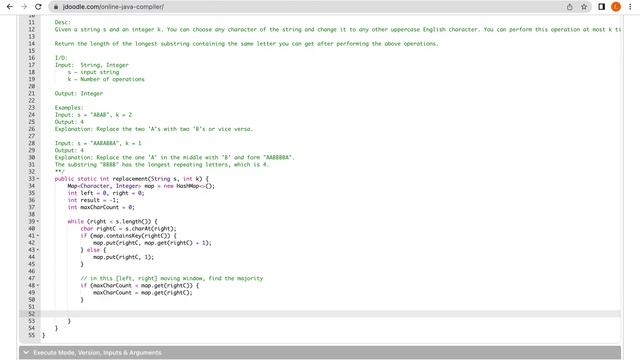Go forward with the browser forward arrow
The width and height of the screenshot is (640, 360).
tap(24, 7)
